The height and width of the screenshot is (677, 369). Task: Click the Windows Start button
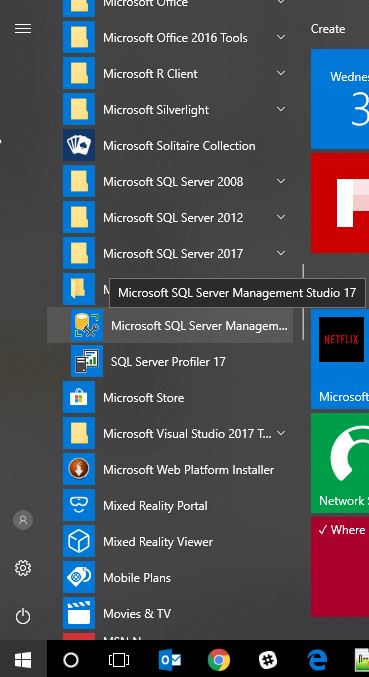23,659
